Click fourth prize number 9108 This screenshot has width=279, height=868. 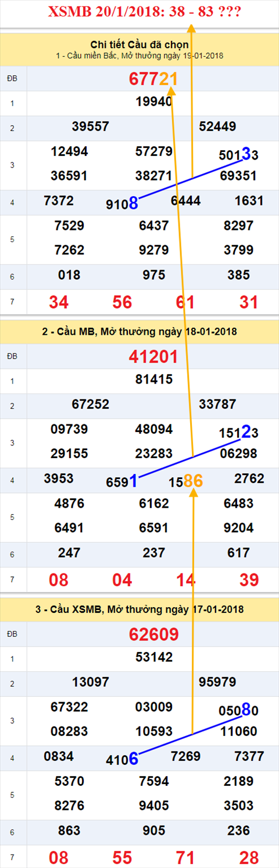point(122,204)
